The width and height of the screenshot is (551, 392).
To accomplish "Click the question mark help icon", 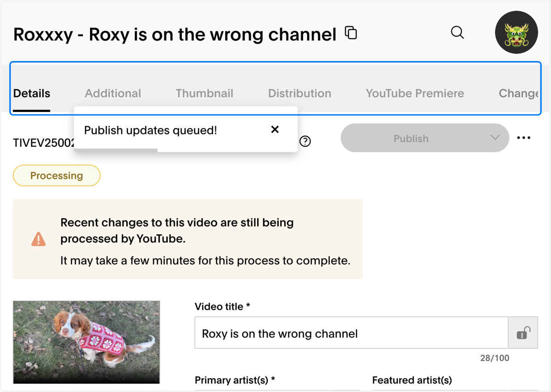I will click(305, 141).
